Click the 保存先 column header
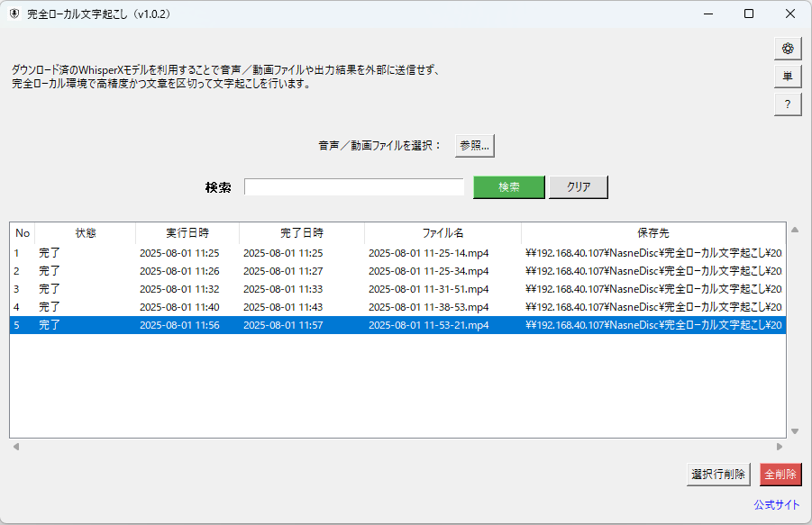 pos(652,233)
